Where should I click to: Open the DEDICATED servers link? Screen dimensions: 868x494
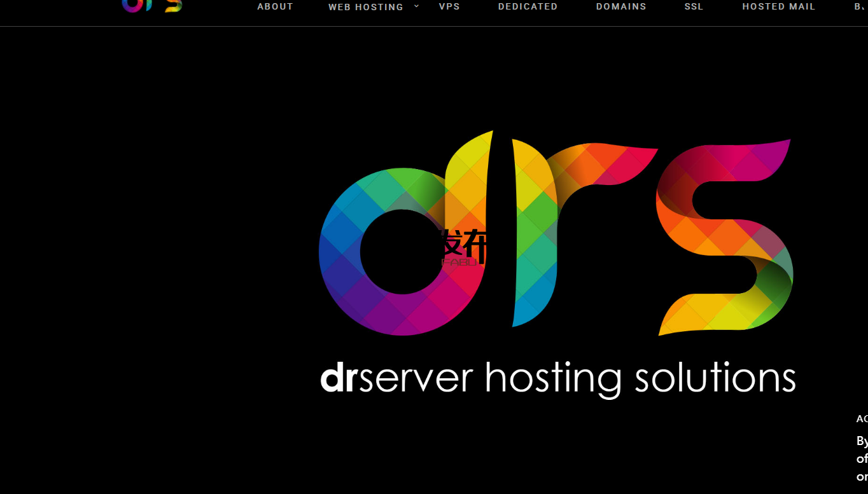(x=528, y=7)
